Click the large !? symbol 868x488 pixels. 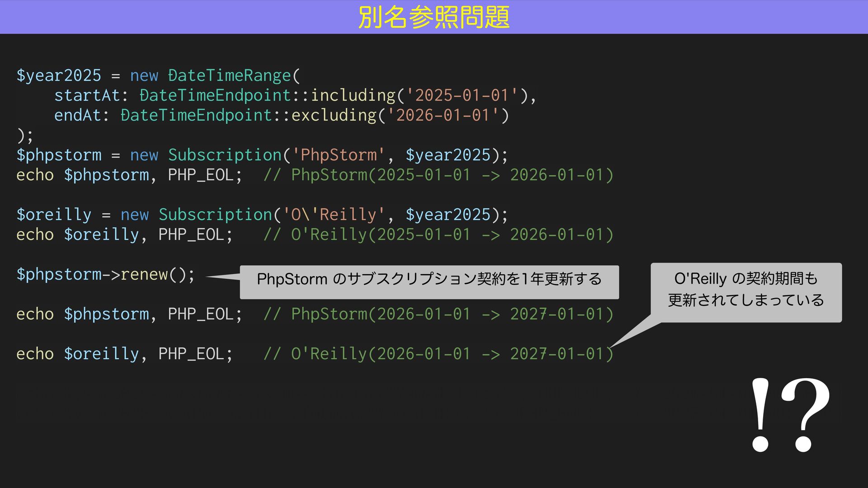(x=790, y=415)
